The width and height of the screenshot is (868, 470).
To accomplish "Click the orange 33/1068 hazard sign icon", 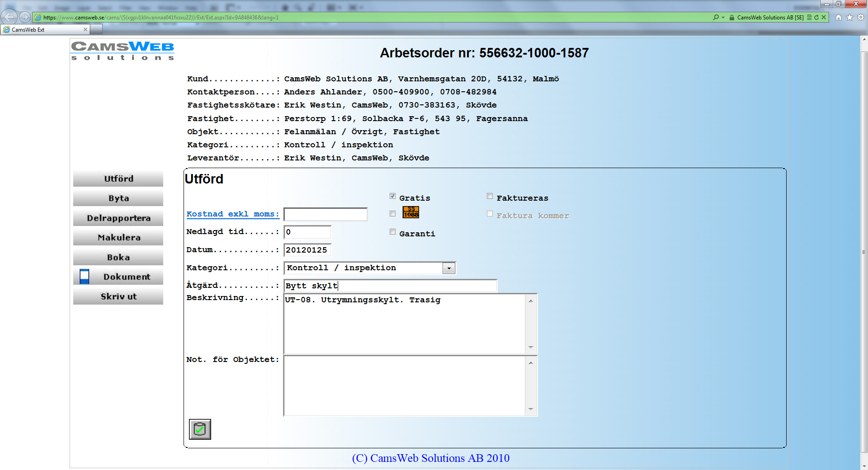I will [x=411, y=212].
